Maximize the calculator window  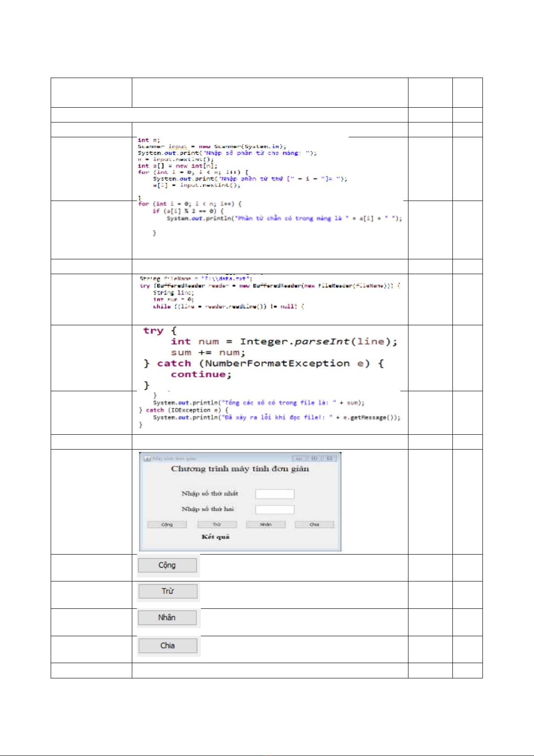(x=315, y=458)
